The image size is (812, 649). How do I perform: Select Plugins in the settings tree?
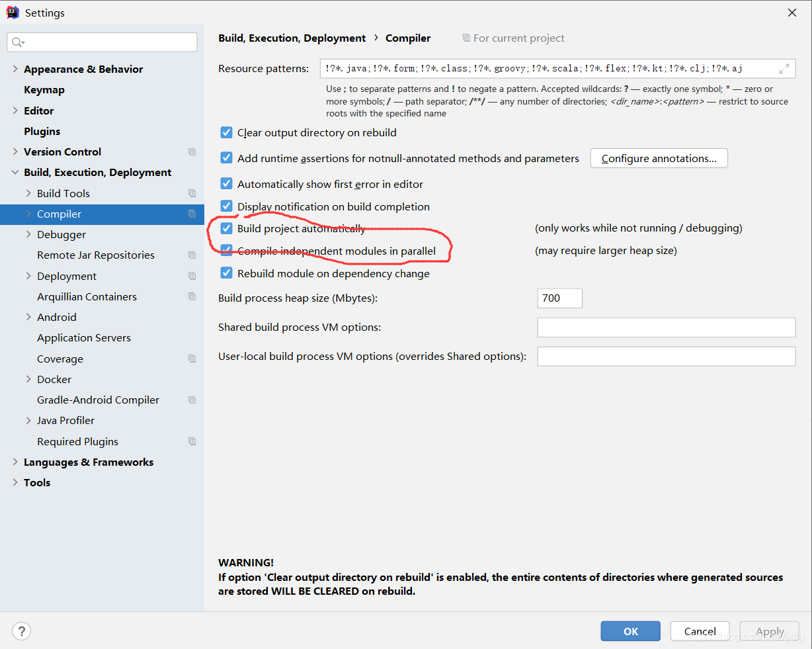pos(42,131)
